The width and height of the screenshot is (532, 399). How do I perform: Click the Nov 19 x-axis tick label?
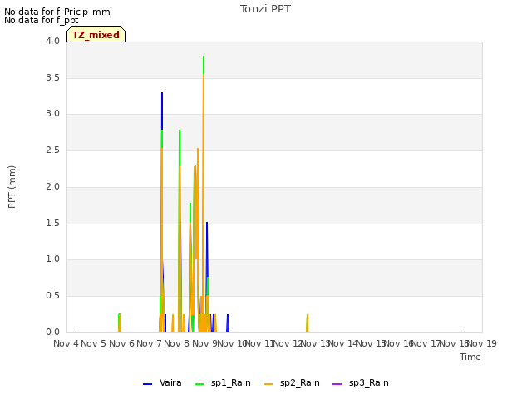[482, 343]
